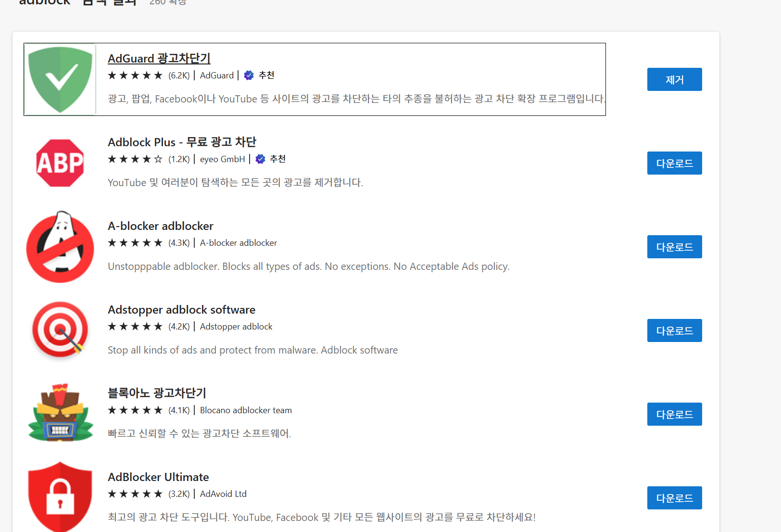Click 다운로드 button for Adblock Plus
The width and height of the screenshot is (781, 532).
pos(675,163)
